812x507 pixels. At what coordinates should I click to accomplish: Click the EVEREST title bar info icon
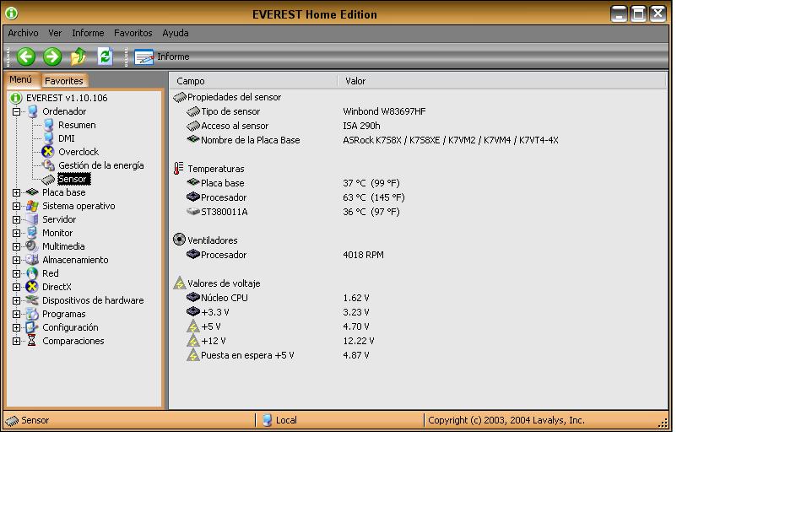click(x=11, y=13)
